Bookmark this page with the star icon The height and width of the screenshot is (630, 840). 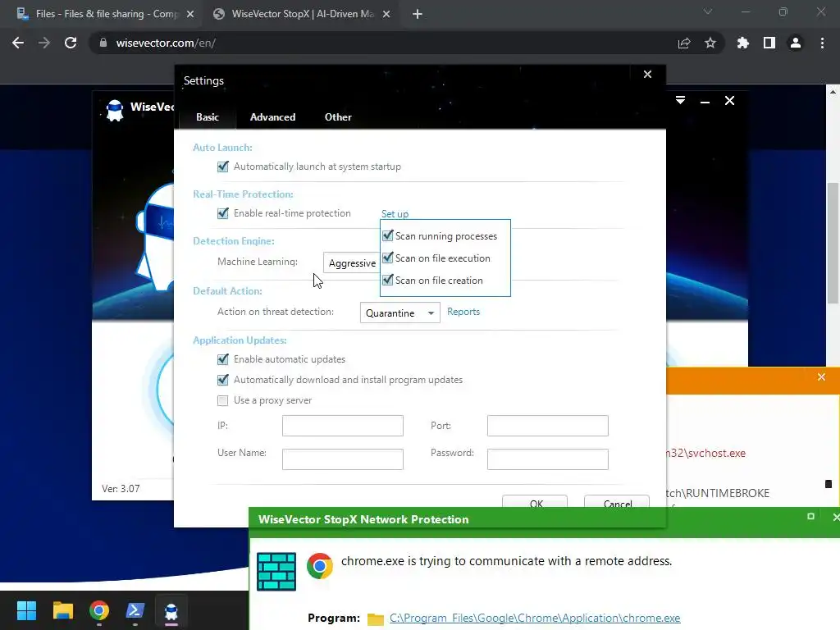click(710, 43)
